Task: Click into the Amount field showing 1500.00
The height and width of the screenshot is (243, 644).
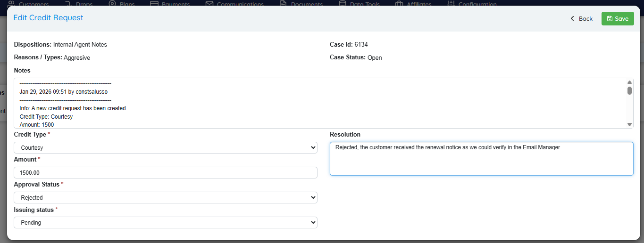Action: tap(165, 173)
